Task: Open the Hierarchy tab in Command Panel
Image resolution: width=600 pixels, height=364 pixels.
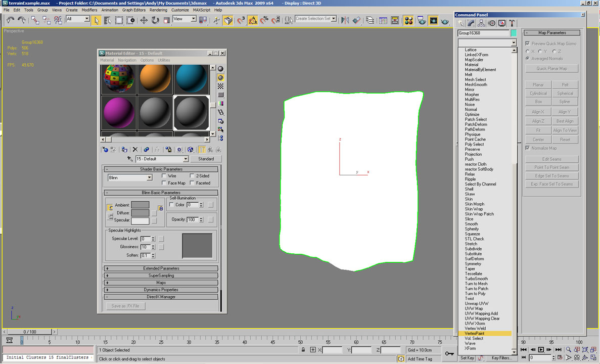Action: click(481, 23)
